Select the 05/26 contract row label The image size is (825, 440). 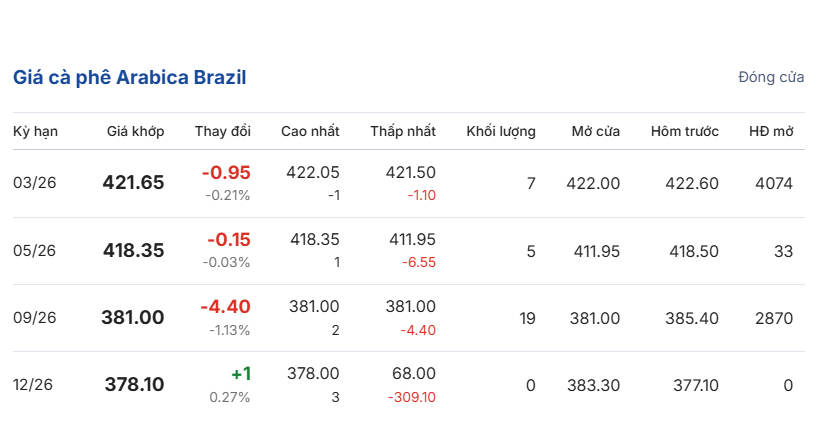(34, 251)
